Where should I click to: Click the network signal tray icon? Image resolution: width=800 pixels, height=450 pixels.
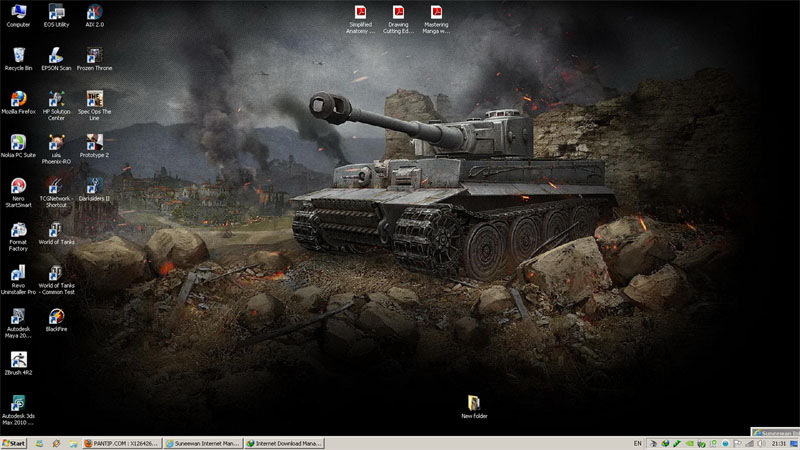(749, 443)
